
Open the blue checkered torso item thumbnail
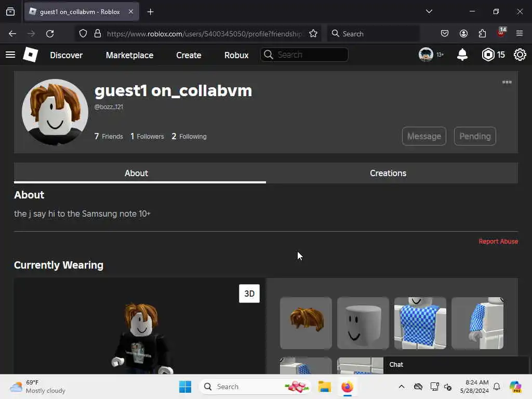[x=420, y=323]
